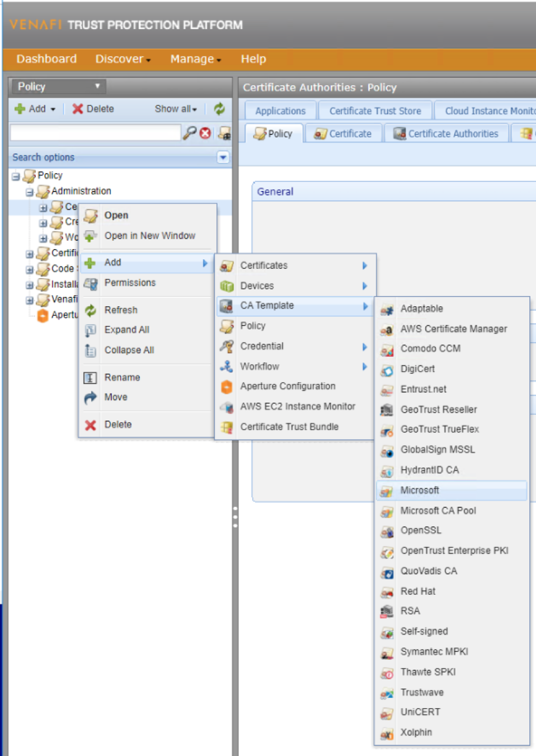536x756 pixels.
Task: Collapse the Administration tree node
Action: 30,192
